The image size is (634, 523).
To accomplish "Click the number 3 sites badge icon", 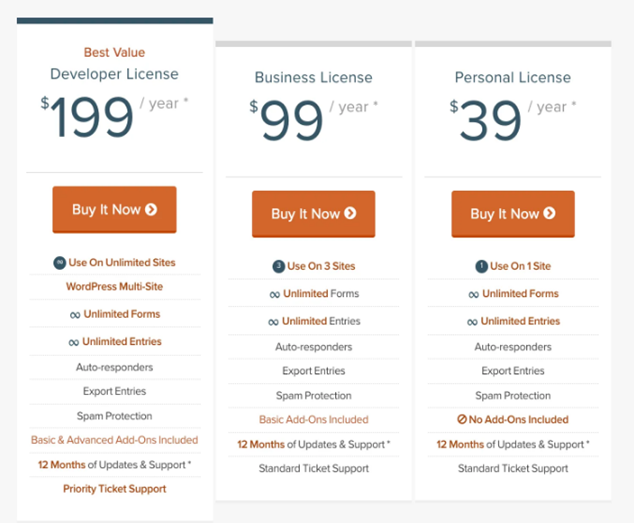I will (279, 267).
